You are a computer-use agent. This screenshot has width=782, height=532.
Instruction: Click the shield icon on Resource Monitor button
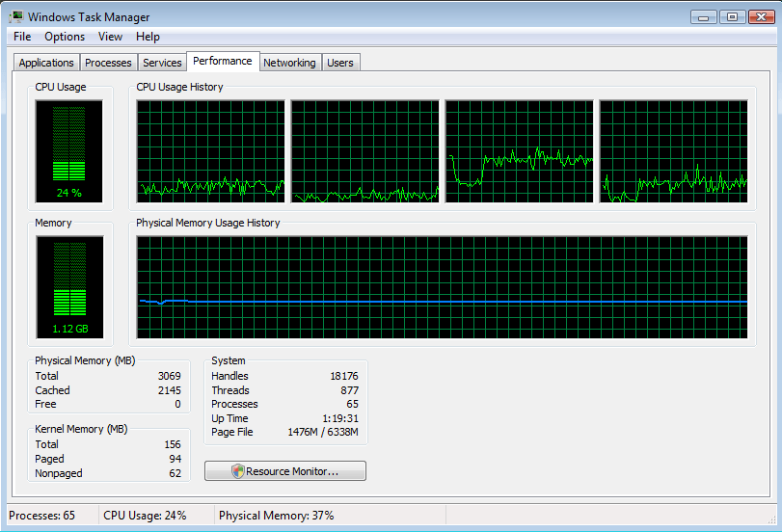(238, 470)
